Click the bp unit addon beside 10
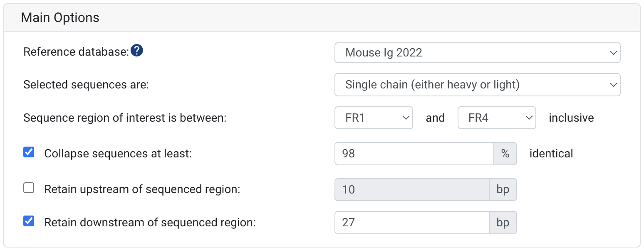The image size is (644, 250). click(503, 190)
